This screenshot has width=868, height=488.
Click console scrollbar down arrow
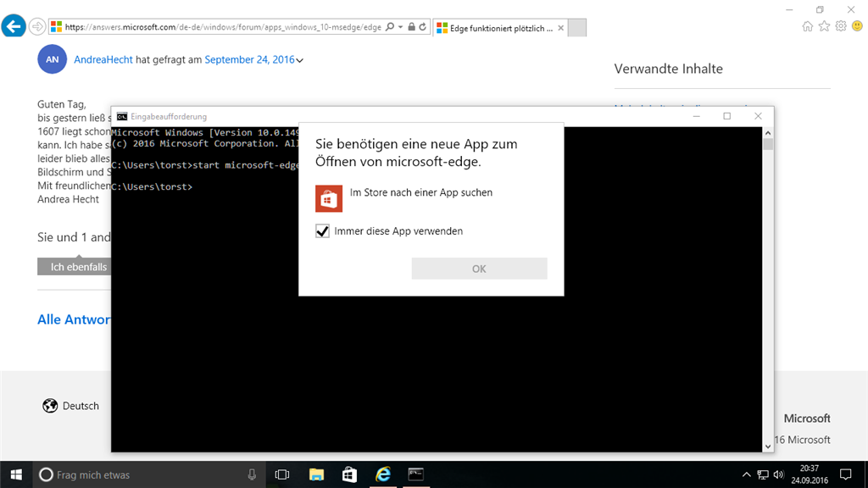coord(768,446)
